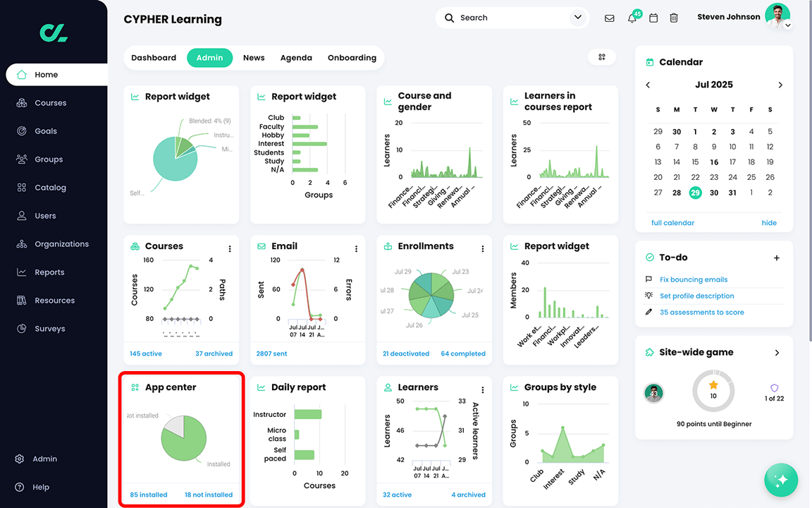This screenshot has height=508, width=812.
Task: Switch to the Onboarding tab
Action: tap(352, 58)
